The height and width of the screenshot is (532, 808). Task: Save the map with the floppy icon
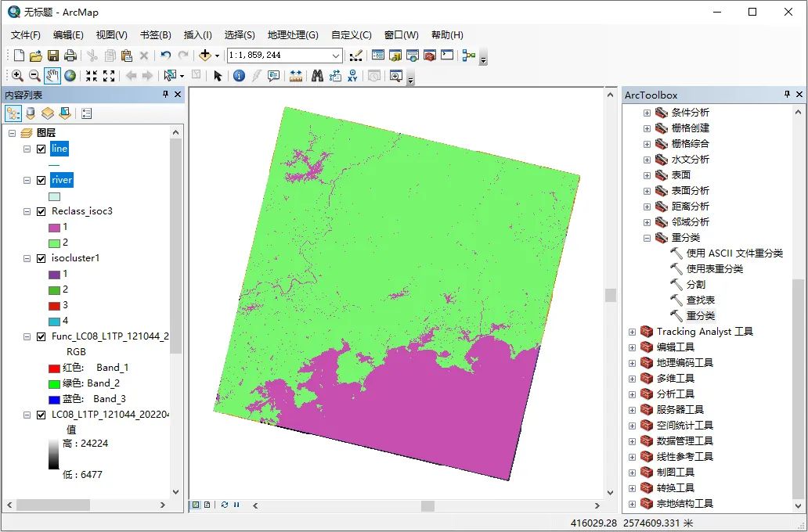[x=53, y=55]
